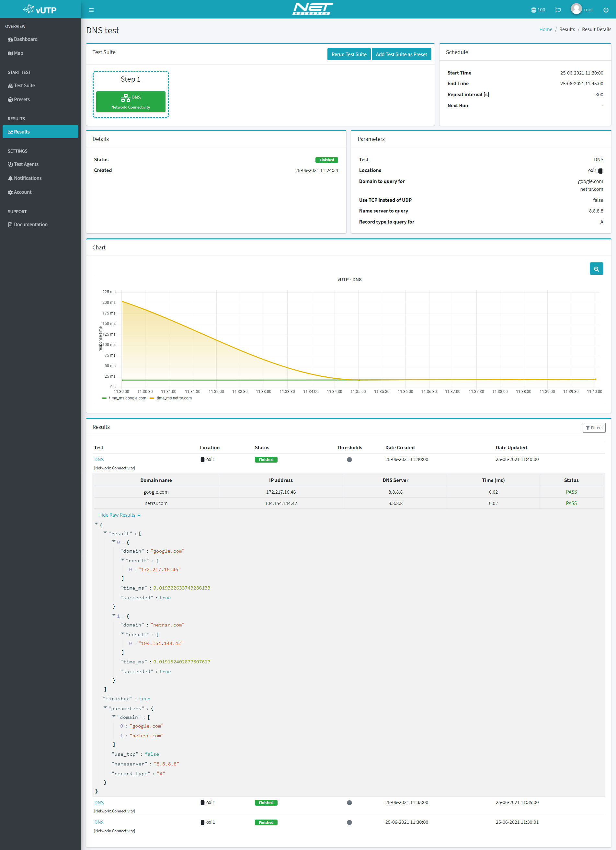Toggle time_ms netrsr.com legend series
Image resolution: width=616 pixels, height=850 pixels.
pos(170,398)
